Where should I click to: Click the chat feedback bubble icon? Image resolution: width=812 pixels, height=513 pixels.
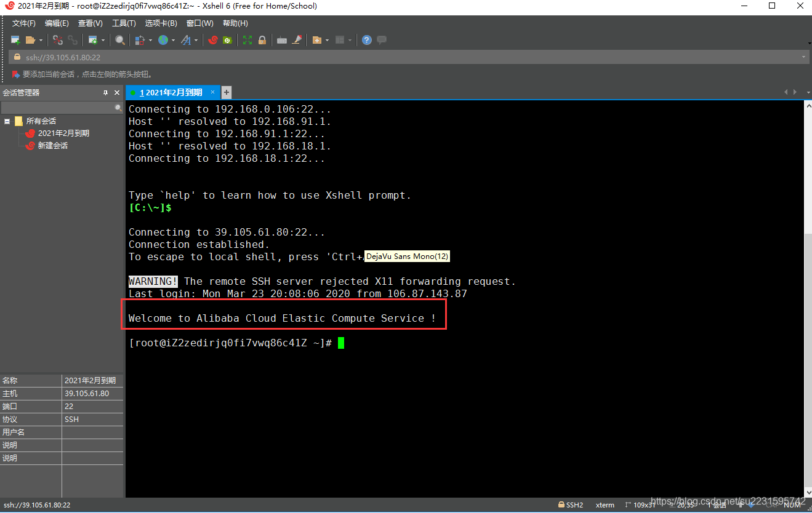pyautogui.click(x=382, y=40)
